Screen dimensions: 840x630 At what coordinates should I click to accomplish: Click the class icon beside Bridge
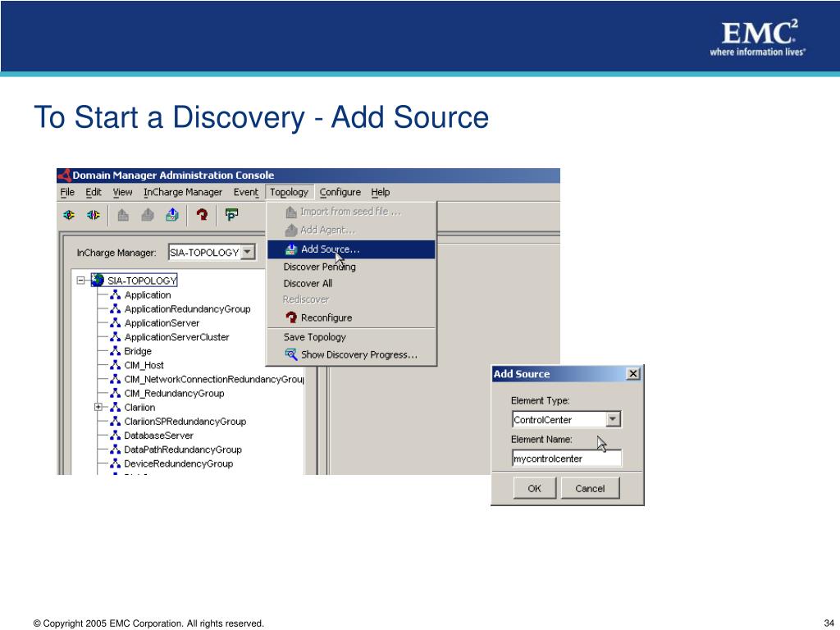[x=115, y=351]
